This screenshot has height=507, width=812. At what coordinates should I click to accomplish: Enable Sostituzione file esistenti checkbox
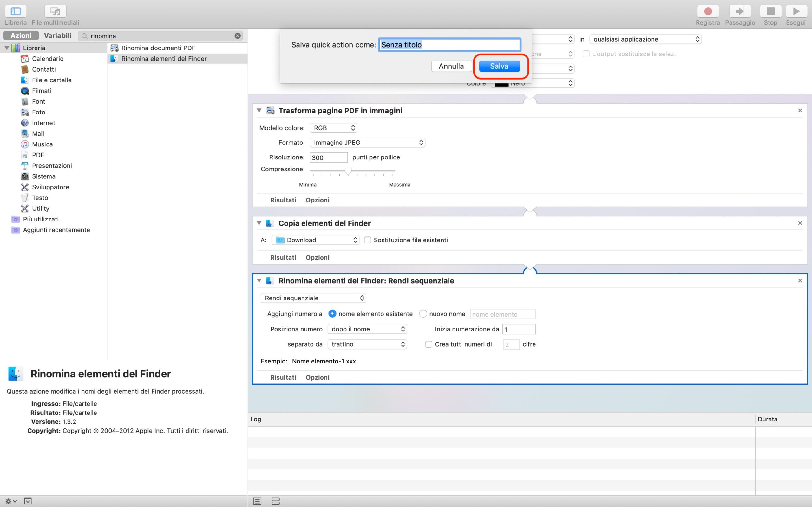click(x=368, y=240)
